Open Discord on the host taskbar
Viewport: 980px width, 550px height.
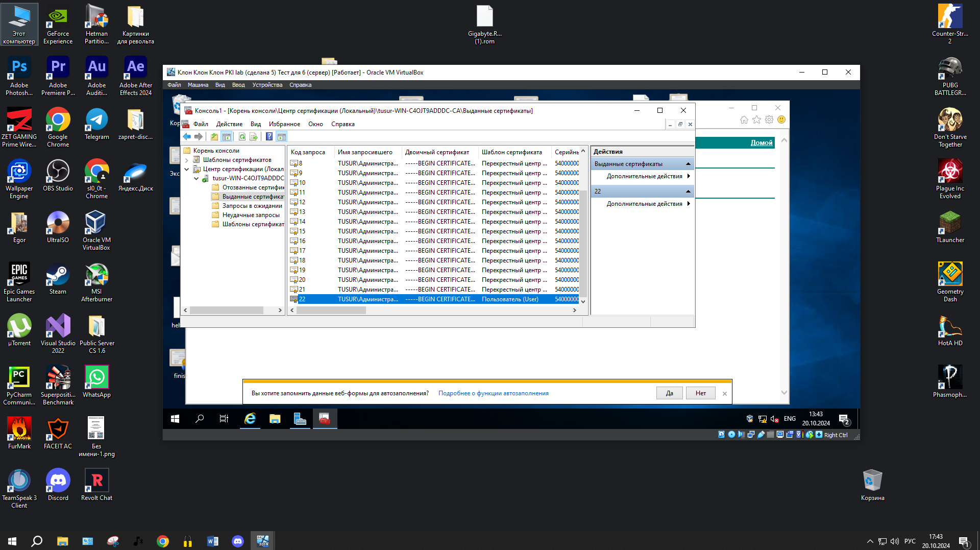pos(238,541)
